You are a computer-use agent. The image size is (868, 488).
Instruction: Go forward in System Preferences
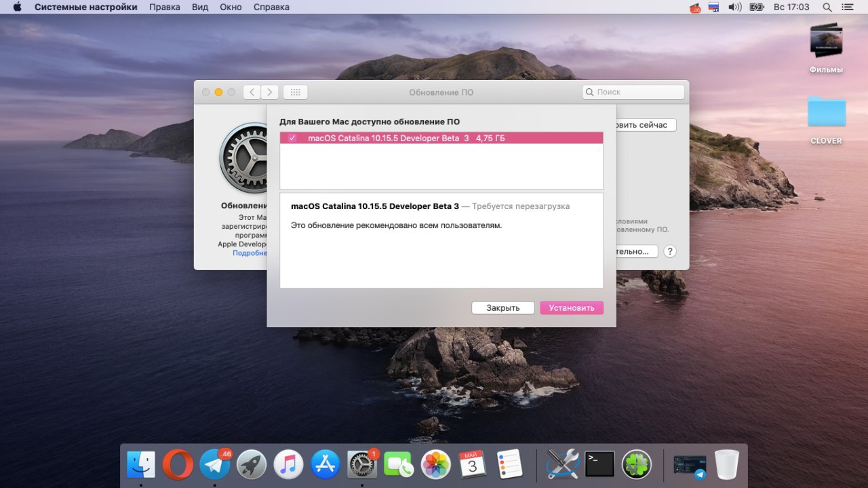coord(270,92)
